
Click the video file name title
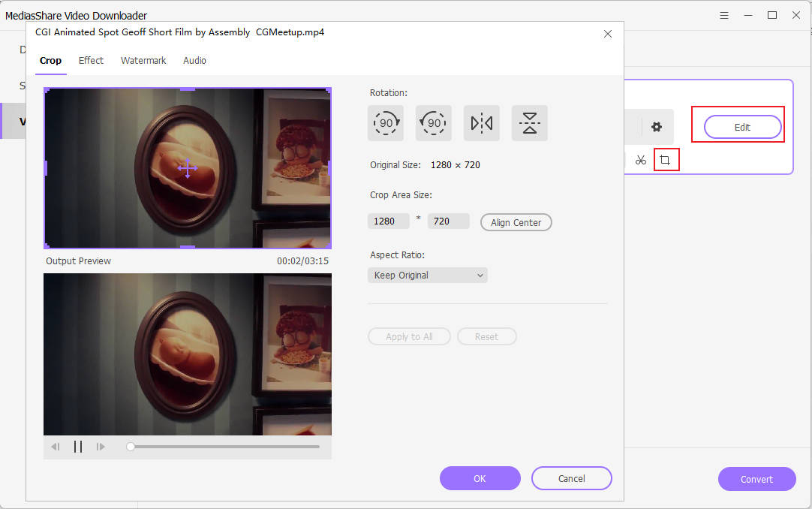pos(179,32)
